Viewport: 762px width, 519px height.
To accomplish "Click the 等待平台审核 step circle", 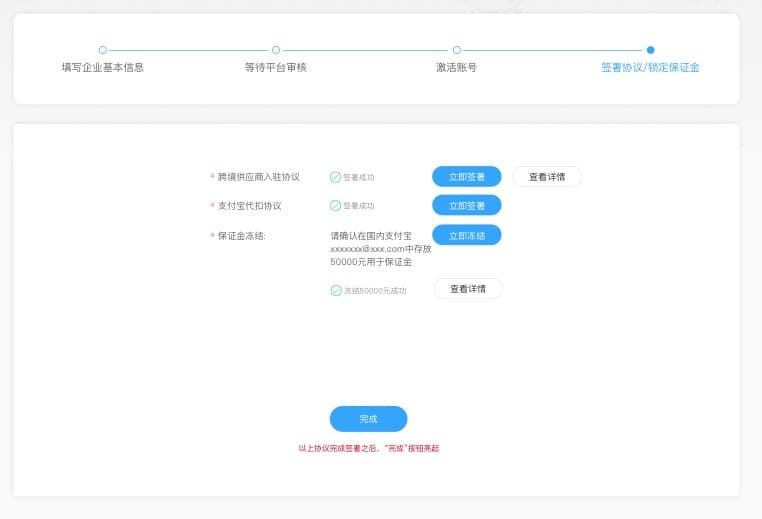I will pyautogui.click(x=276, y=50).
